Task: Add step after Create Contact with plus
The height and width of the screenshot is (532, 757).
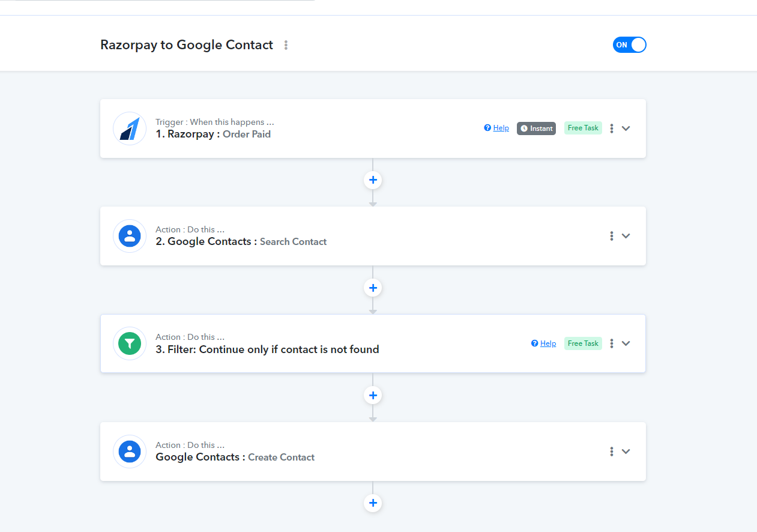Action: click(x=373, y=503)
